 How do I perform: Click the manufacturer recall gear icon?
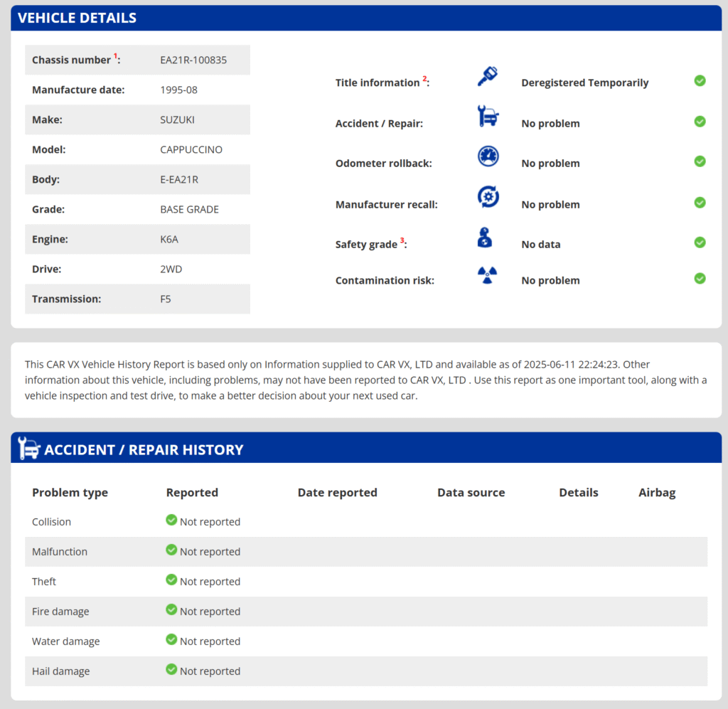488,197
